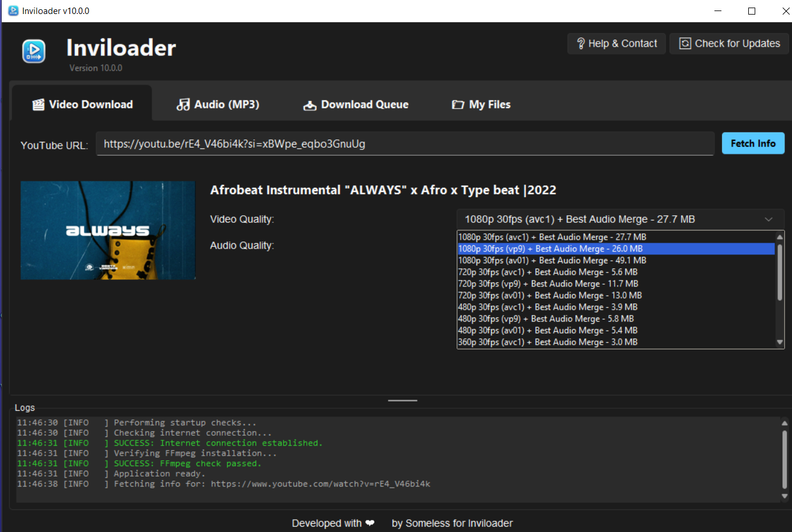
Task: Go to the My Files tab
Action: point(481,104)
